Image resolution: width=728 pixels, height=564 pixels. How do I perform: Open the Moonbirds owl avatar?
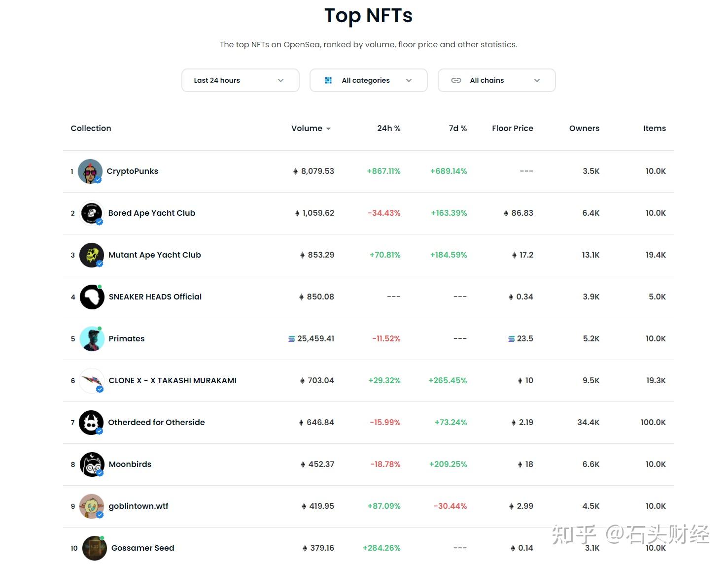(92, 464)
